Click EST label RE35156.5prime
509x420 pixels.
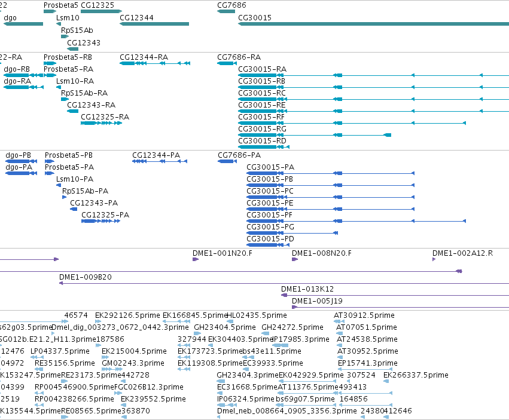65,364
